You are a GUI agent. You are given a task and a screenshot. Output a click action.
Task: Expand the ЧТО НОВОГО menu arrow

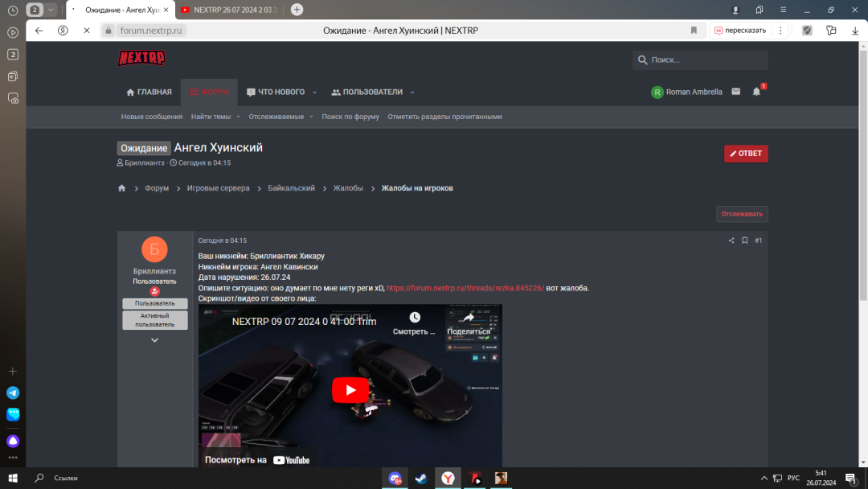(314, 92)
